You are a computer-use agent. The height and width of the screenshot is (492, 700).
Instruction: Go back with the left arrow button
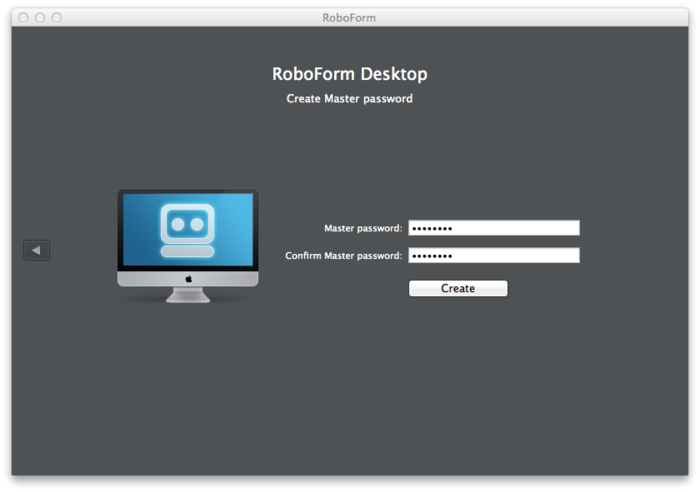(37, 250)
